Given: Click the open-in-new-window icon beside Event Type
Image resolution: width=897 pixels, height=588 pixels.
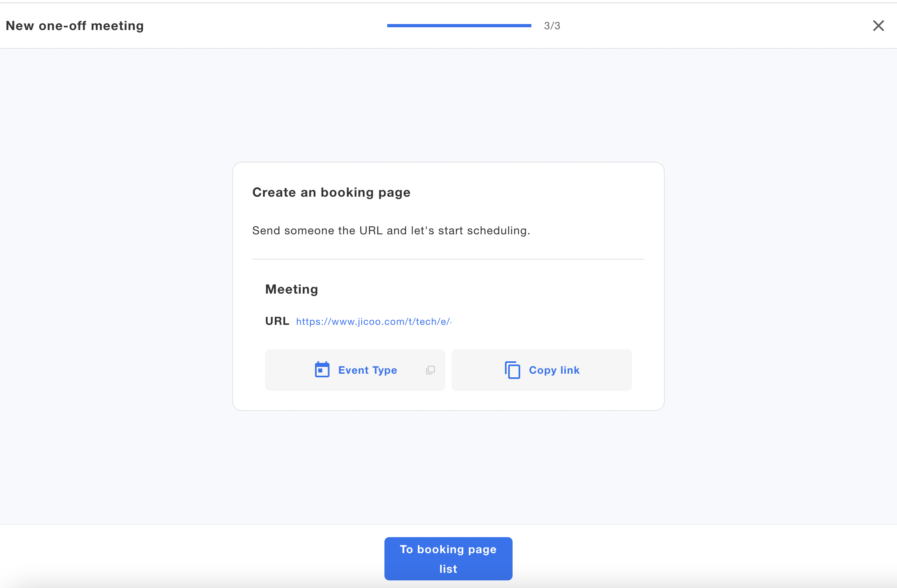Looking at the screenshot, I should tap(430, 370).
